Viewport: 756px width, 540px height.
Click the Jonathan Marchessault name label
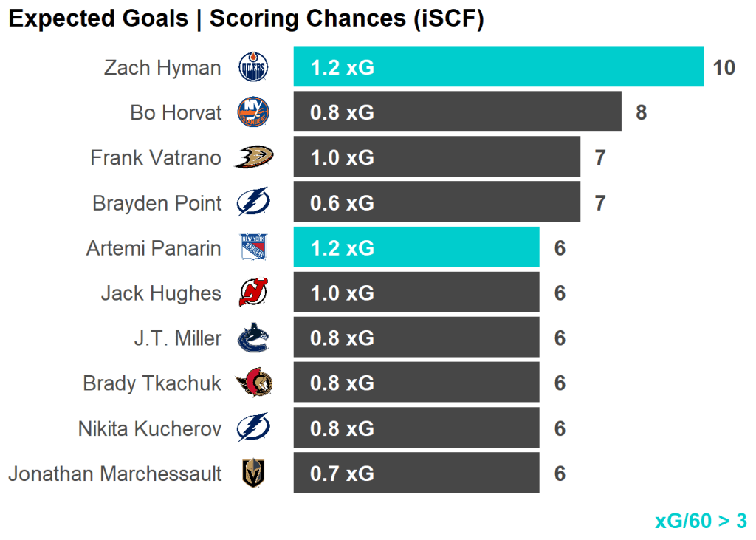click(x=114, y=474)
